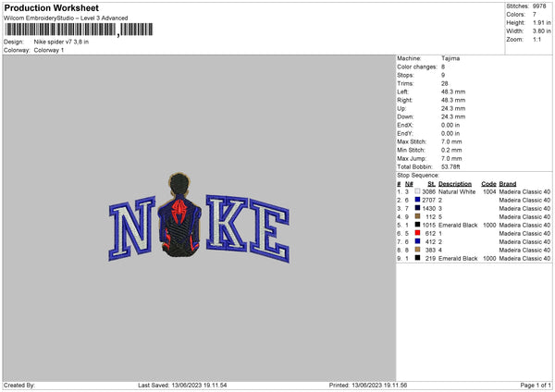This screenshot has width=555, height=392.
Task: Click stitch count 1430 in stop row 3
Action: point(428,208)
